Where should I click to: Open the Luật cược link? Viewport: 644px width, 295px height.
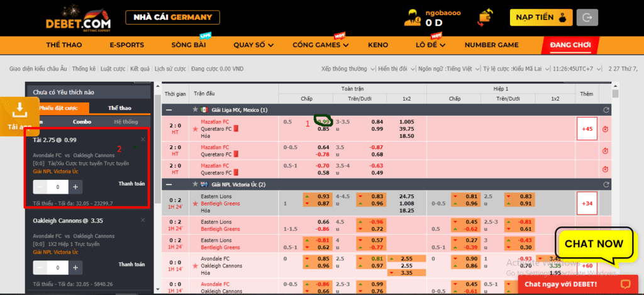tap(113, 69)
